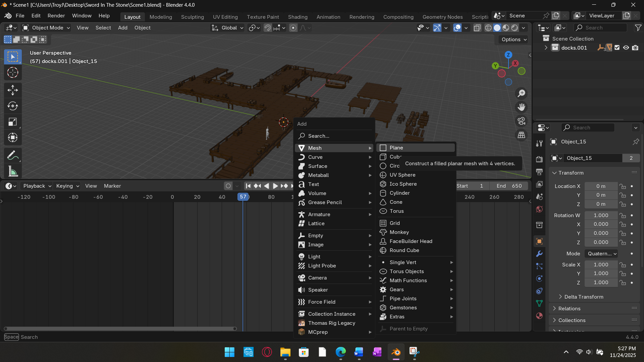Viewport: 644px width, 362px height.
Task: Select the Select Box tool
Action: [x=13, y=57]
